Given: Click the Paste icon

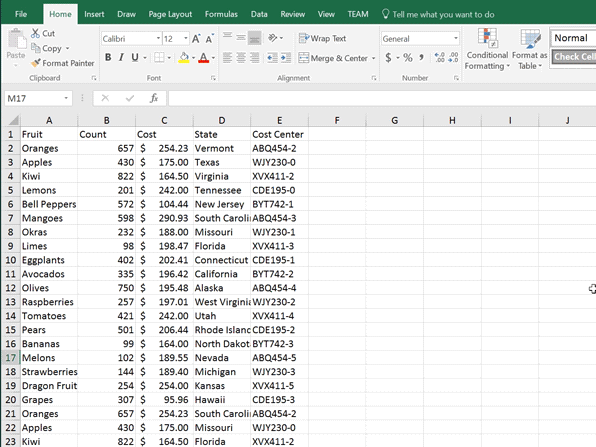Looking at the screenshot, I should point(16,39).
